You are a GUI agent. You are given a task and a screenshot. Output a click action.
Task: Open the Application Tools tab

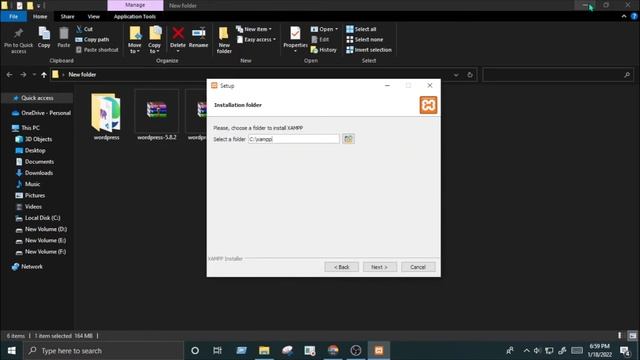coord(135,16)
